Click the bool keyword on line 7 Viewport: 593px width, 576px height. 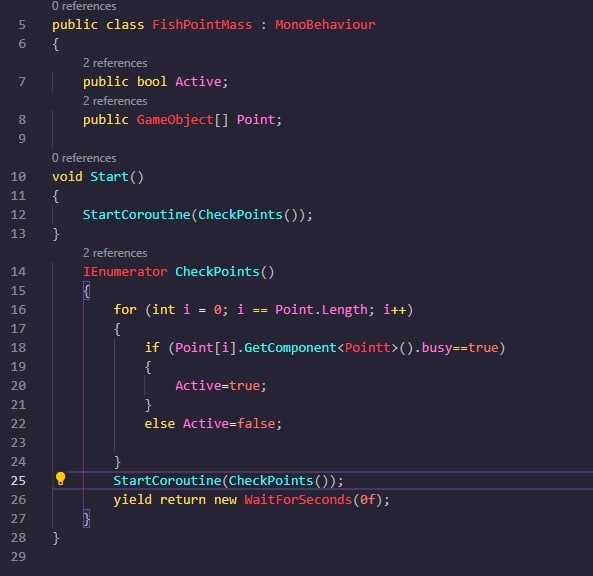pos(152,82)
